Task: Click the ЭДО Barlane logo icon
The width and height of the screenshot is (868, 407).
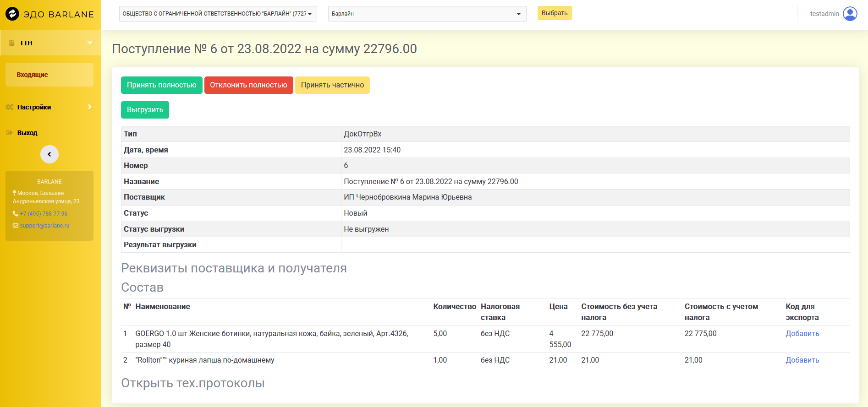Action: (x=12, y=14)
